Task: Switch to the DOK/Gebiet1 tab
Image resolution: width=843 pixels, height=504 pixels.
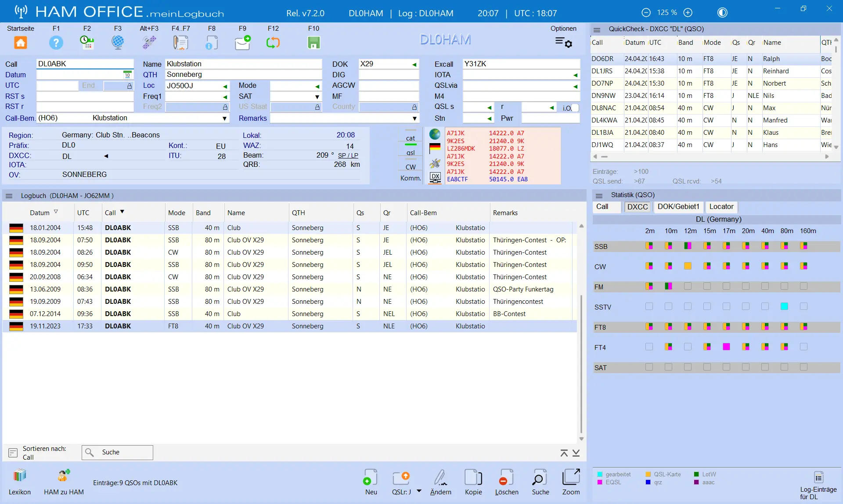Action: [x=678, y=207]
